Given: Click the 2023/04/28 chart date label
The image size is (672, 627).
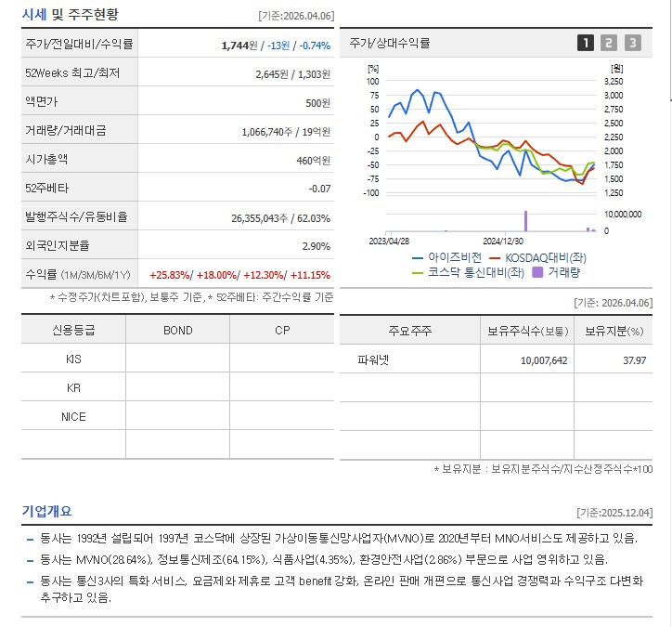Looking at the screenshot, I should pos(389,241).
